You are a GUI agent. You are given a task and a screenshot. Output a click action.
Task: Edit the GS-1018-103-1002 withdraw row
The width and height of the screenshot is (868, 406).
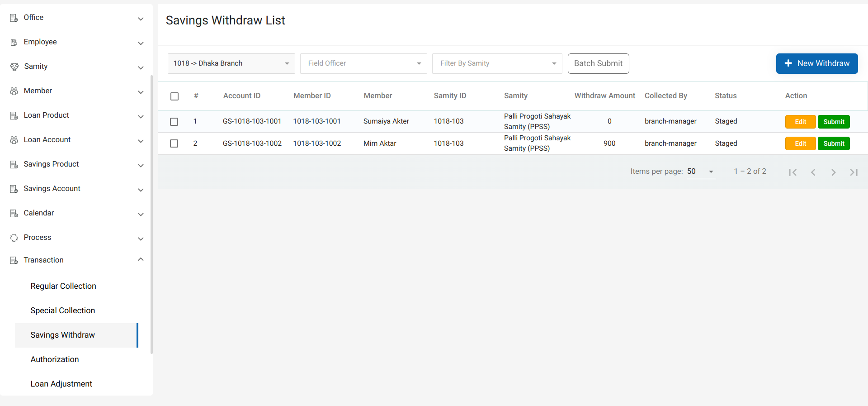[x=800, y=143]
